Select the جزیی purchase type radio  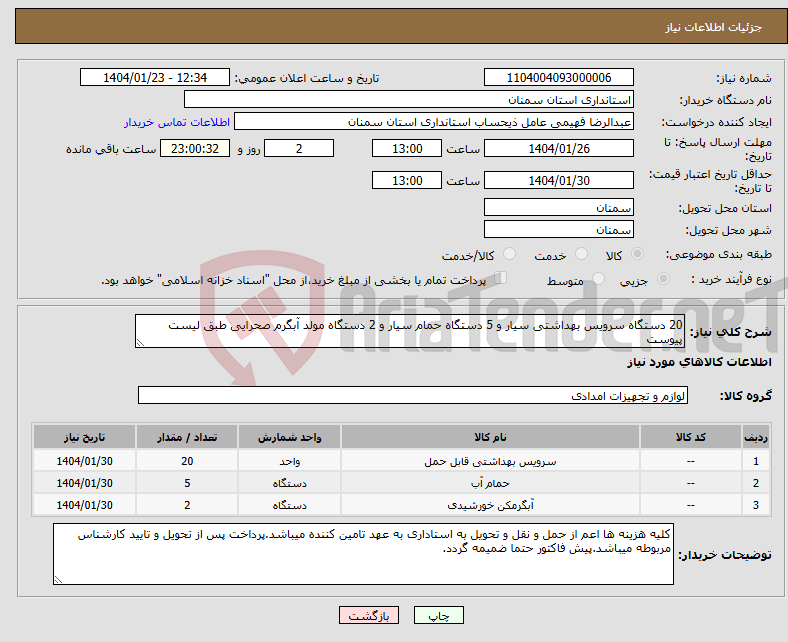(x=663, y=279)
